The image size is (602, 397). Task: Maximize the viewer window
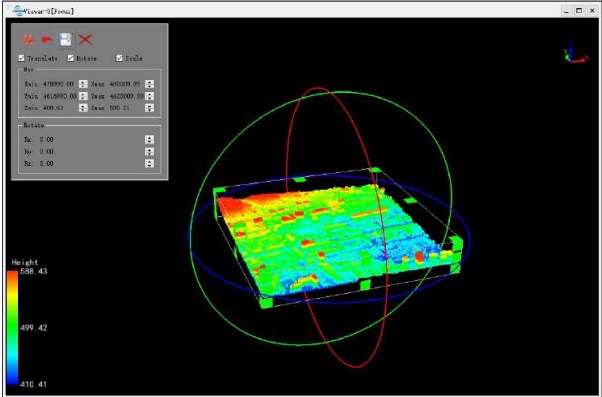click(x=579, y=11)
